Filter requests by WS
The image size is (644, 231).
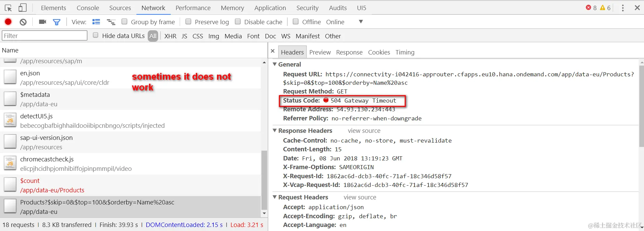pyautogui.click(x=286, y=36)
